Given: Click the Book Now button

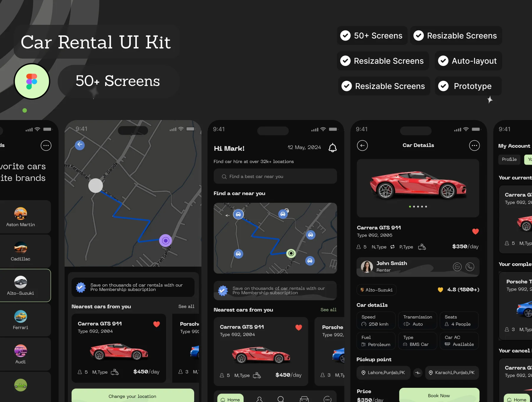Looking at the screenshot, I should 439,395.
